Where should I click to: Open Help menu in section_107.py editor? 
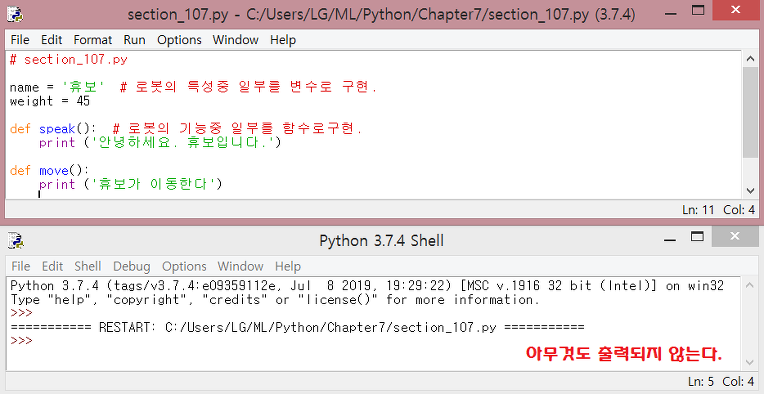tap(283, 40)
